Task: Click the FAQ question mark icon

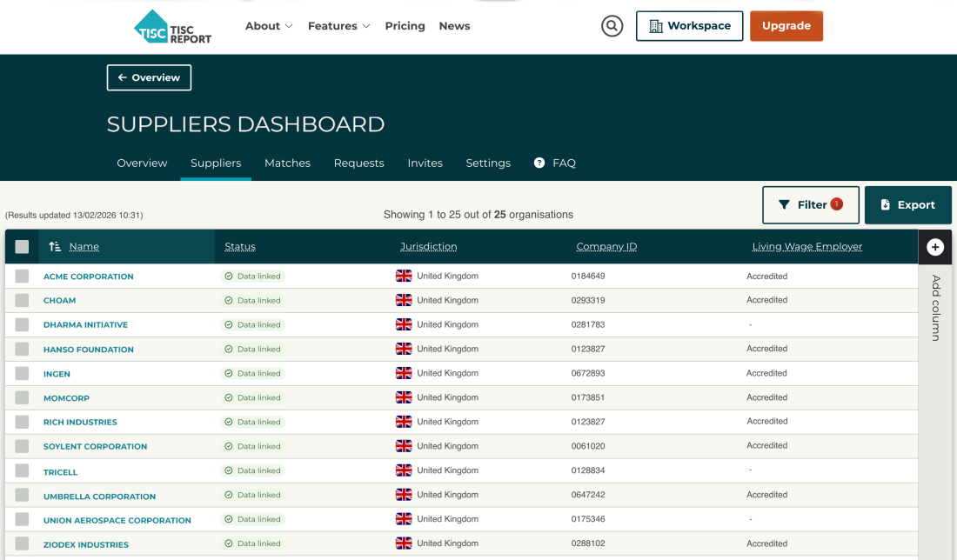Action: coord(539,163)
